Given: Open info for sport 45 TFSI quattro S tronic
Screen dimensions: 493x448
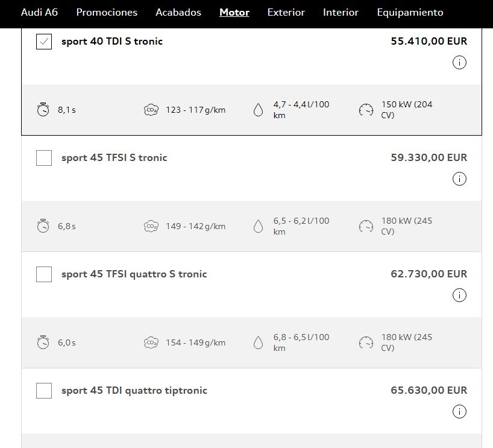Looking at the screenshot, I should click(x=459, y=295).
